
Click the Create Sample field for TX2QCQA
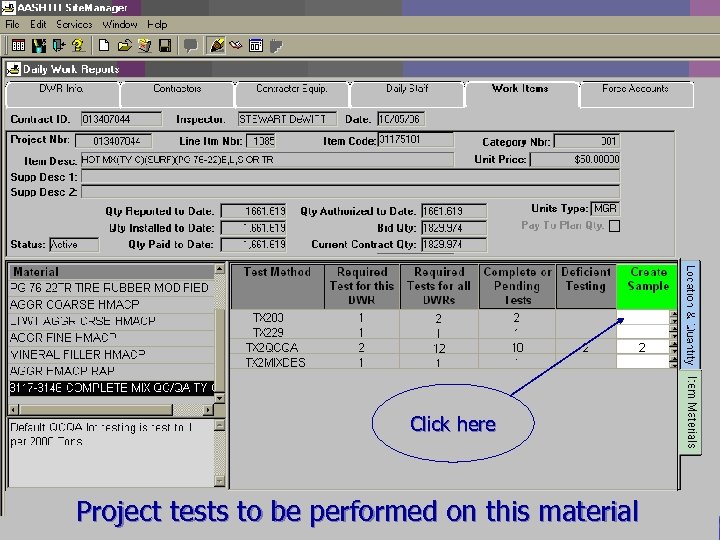click(642, 347)
